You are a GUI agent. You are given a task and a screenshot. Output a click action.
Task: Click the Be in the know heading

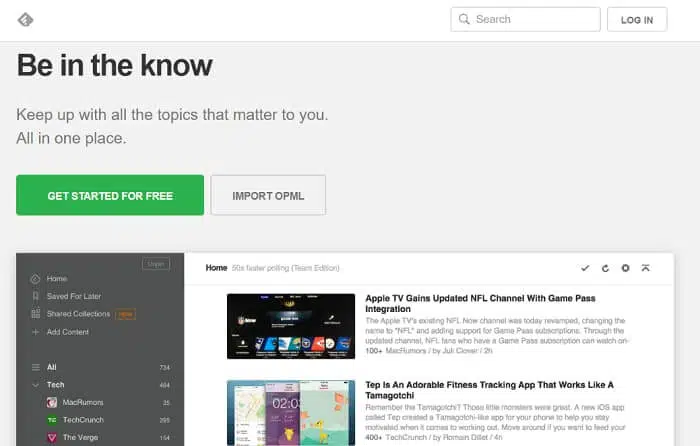click(115, 65)
